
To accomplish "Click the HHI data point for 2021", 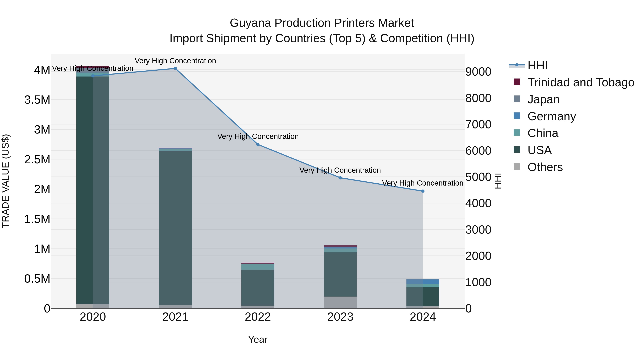I will click(x=175, y=68).
